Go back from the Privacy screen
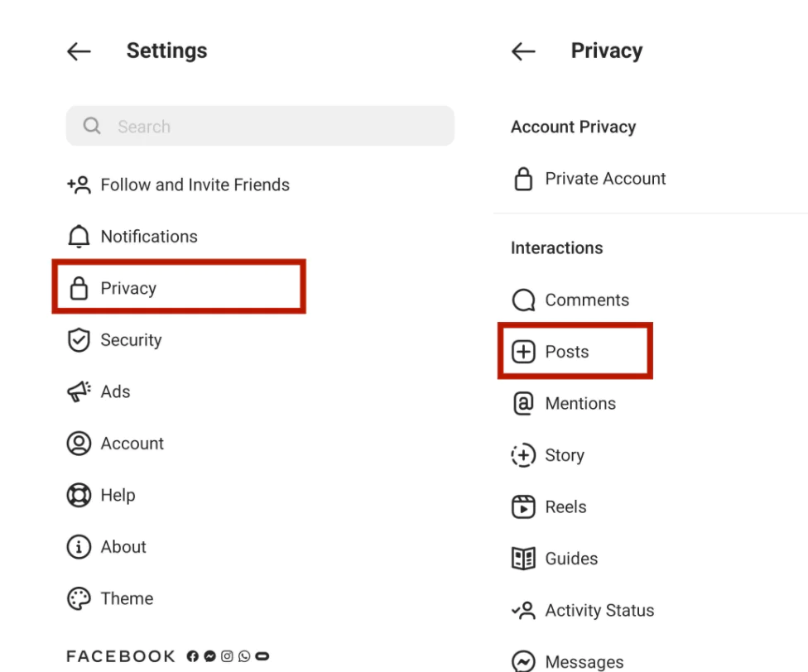The image size is (808, 672). point(523,51)
